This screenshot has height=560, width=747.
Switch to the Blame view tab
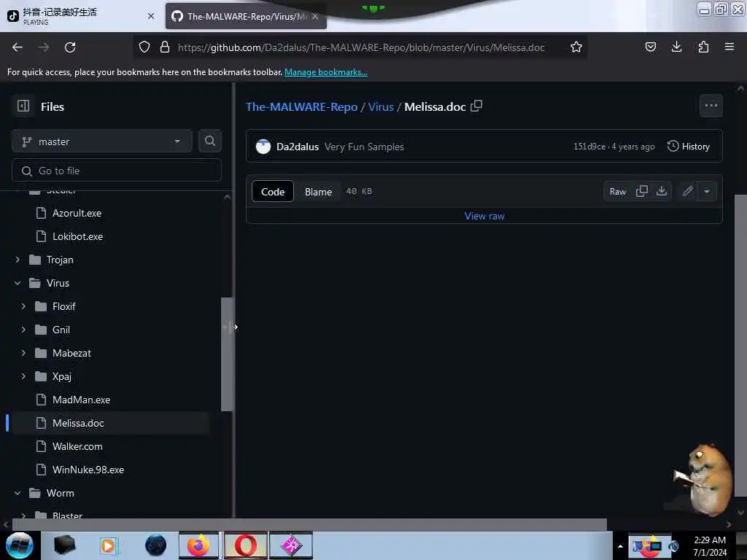click(318, 192)
